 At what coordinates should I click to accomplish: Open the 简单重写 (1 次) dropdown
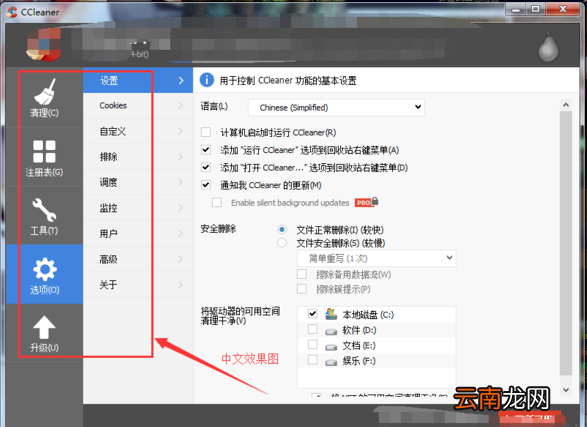tap(377, 258)
